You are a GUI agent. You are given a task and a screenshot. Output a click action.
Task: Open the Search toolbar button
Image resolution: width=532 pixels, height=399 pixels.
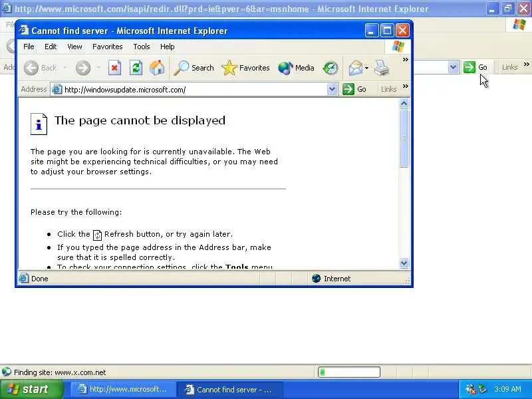pyautogui.click(x=194, y=68)
